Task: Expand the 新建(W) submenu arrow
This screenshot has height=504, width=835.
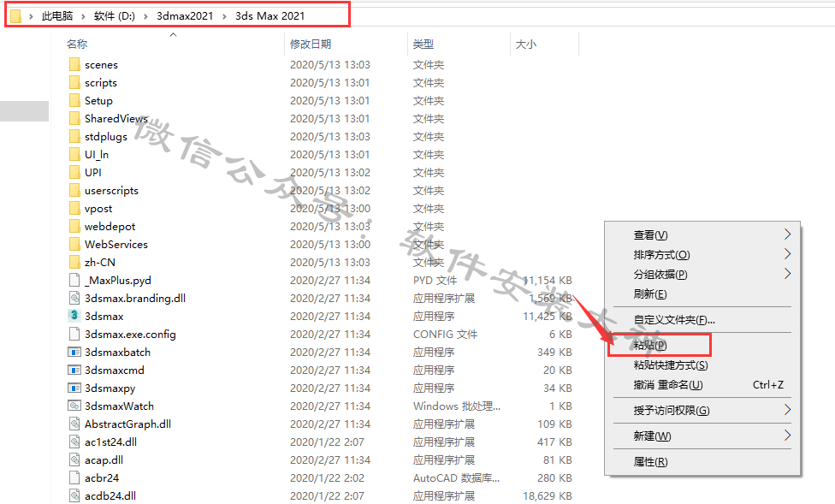Action: click(x=787, y=436)
